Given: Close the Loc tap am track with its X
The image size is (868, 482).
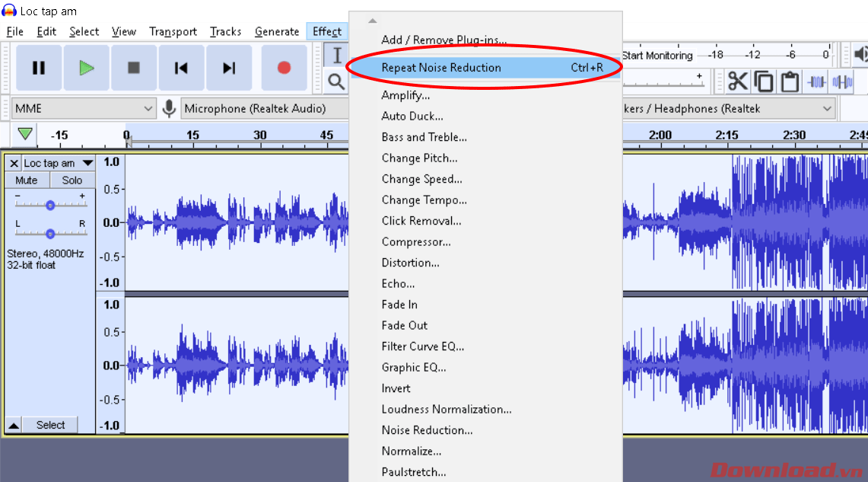Looking at the screenshot, I should (x=13, y=162).
